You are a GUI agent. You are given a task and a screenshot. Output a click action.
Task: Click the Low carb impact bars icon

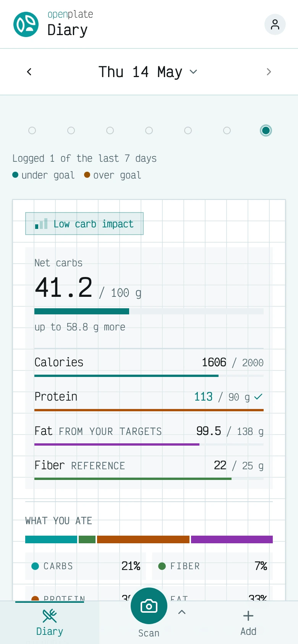[41, 224]
